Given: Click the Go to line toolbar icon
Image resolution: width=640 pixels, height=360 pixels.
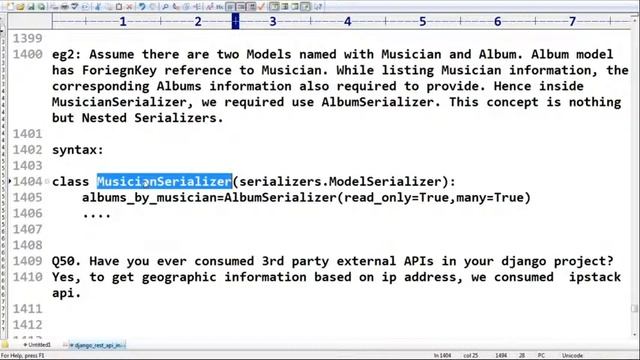Looking at the screenshot, I should click(196, 7).
